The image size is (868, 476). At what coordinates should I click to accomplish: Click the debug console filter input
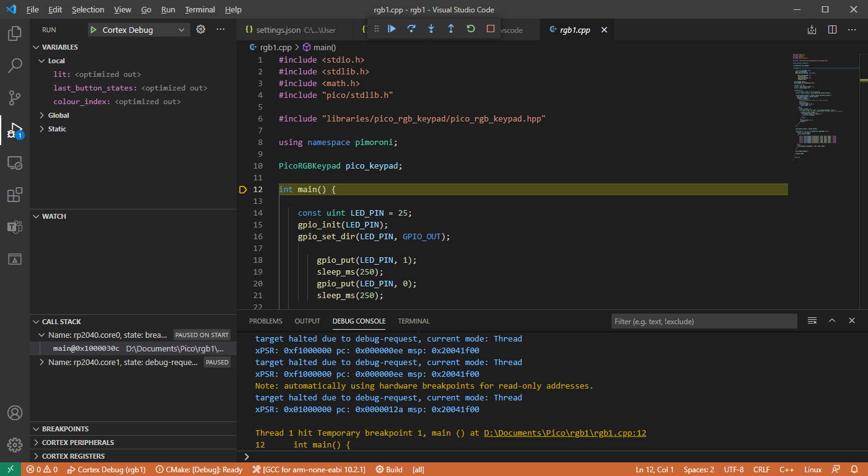coord(704,321)
